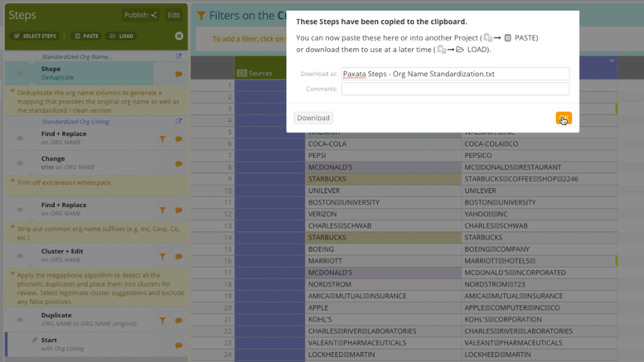Open the Standardized Org Listing link

pos(75,122)
